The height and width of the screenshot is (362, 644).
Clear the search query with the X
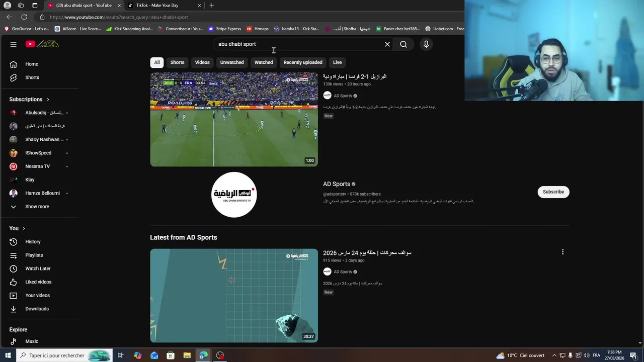[387, 44]
